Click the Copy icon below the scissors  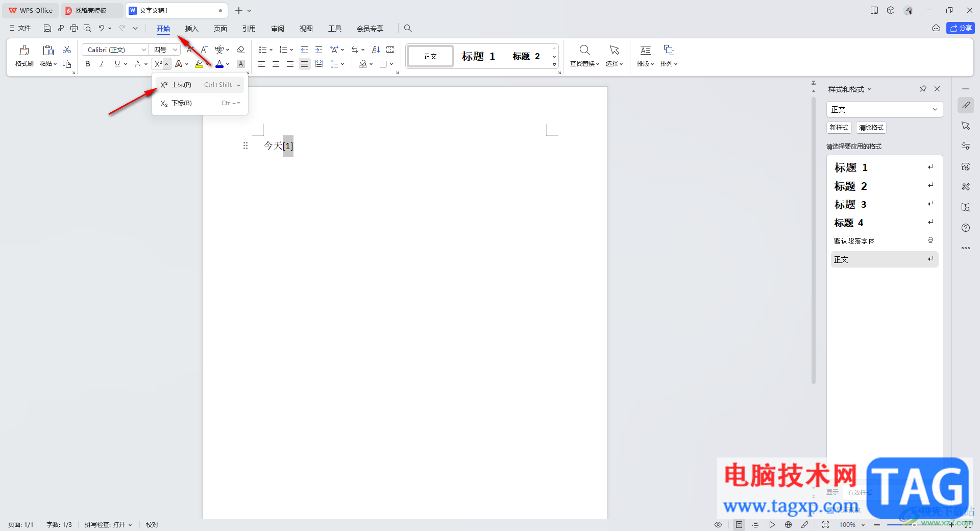point(67,64)
